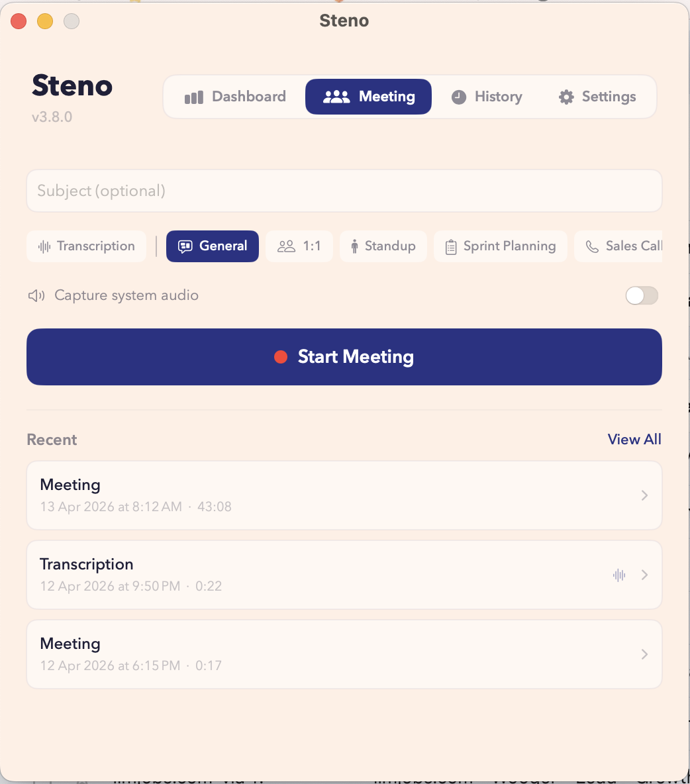
Task: Switch to the History tab
Action: 487,97
